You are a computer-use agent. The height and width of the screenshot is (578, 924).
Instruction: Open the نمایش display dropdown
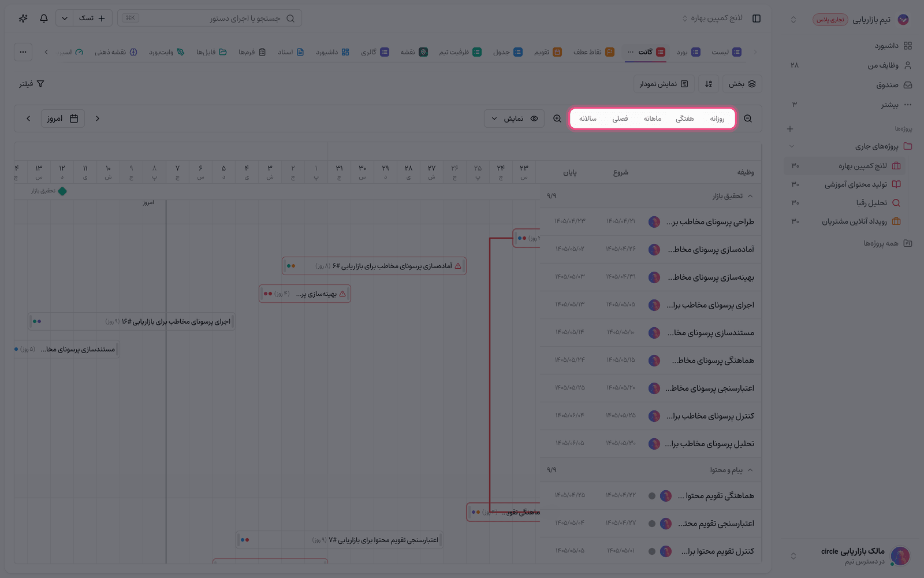click(514, 118)
